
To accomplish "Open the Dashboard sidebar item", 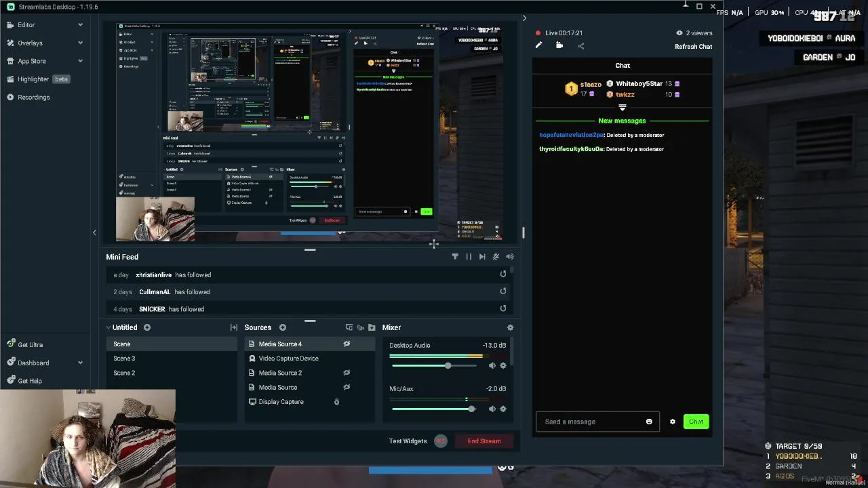I will (x=33, y=363).
